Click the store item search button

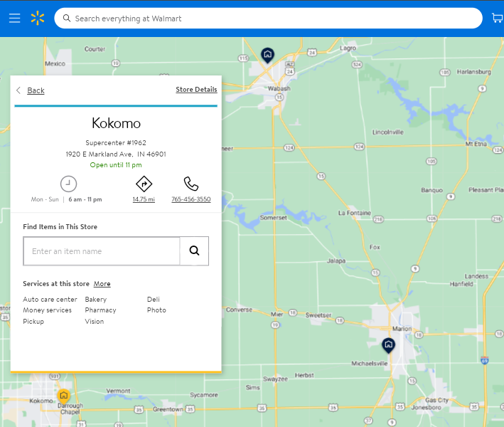194,251
